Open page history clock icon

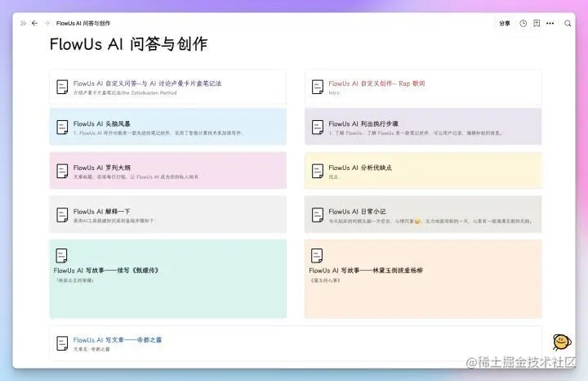click(x=523, y=23)
